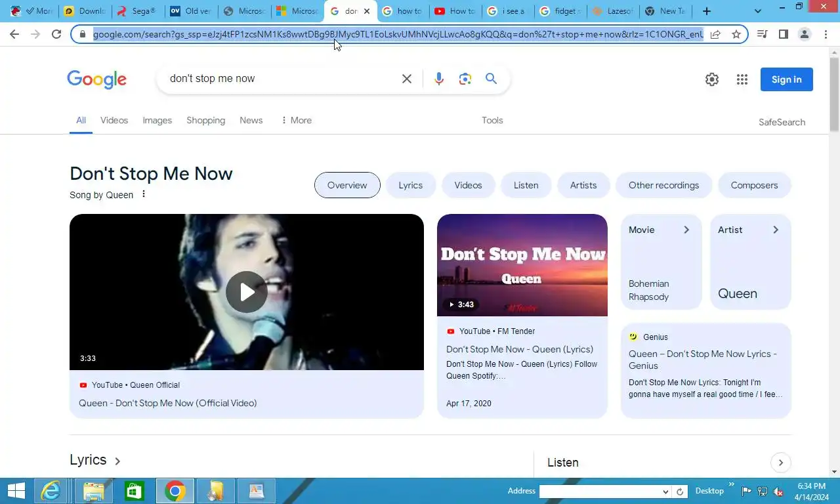Open the Genius lyrics result
The height and width of the screenshot is (504, 840).
(706, 370)
